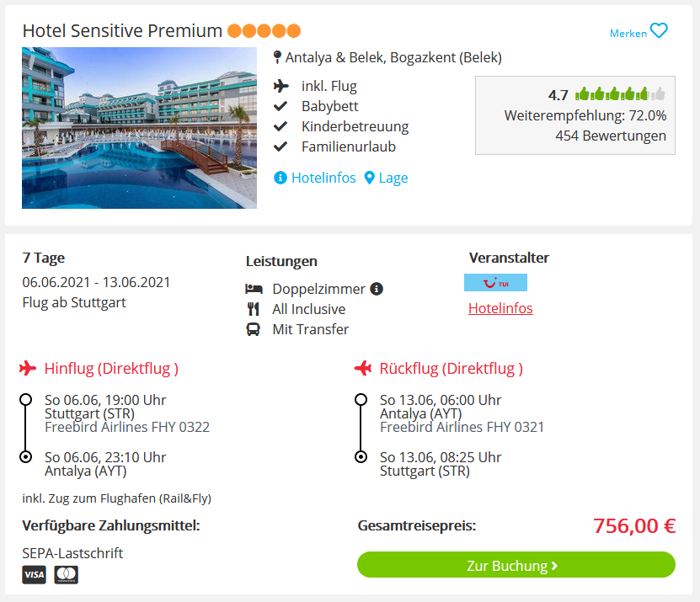Click the bus icon next to Mit Transfer

253,329
